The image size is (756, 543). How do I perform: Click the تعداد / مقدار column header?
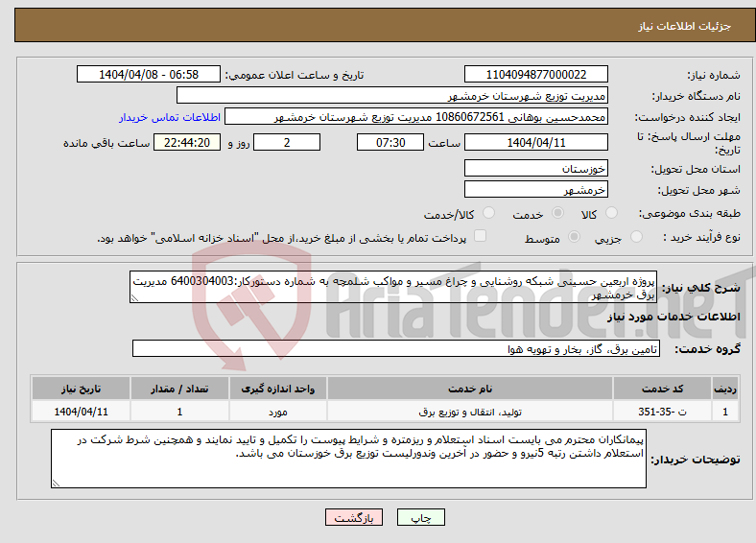pos(179,389)
